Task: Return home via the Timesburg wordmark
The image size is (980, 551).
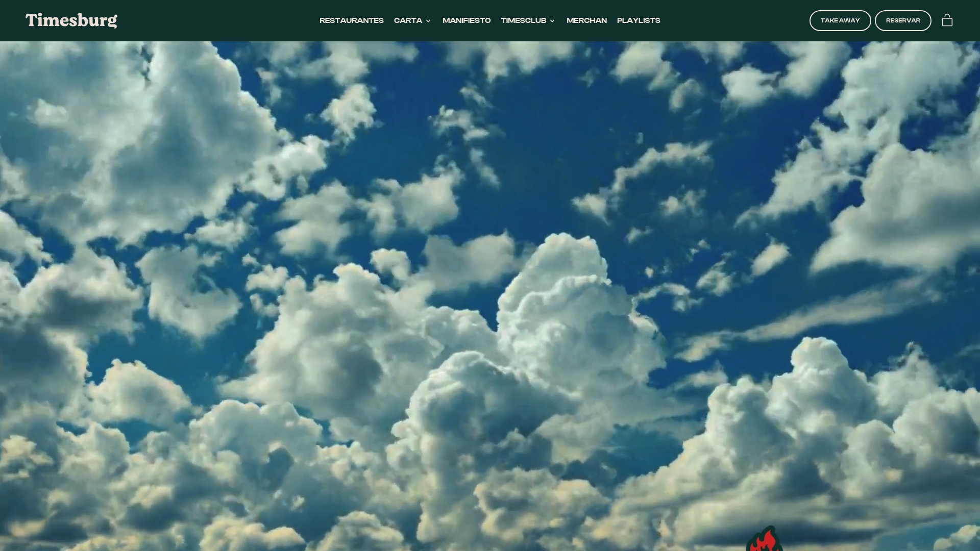Action: [71, 20]
